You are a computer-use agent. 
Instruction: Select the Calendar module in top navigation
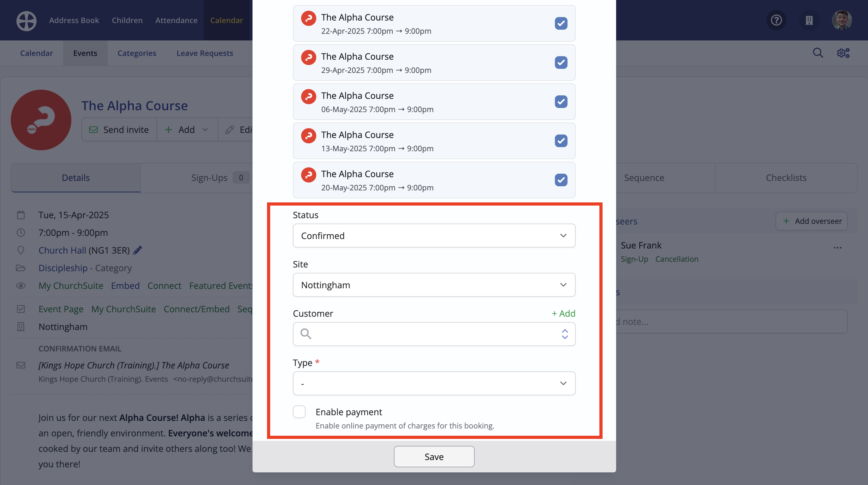point(226,20)
